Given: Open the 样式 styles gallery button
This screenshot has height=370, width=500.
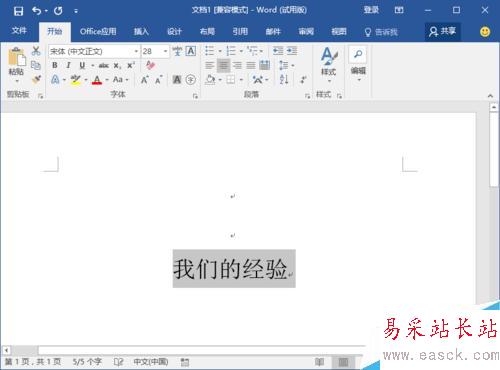Looking at the screenshot, I should pyautogui.click(x=329, y=64).
